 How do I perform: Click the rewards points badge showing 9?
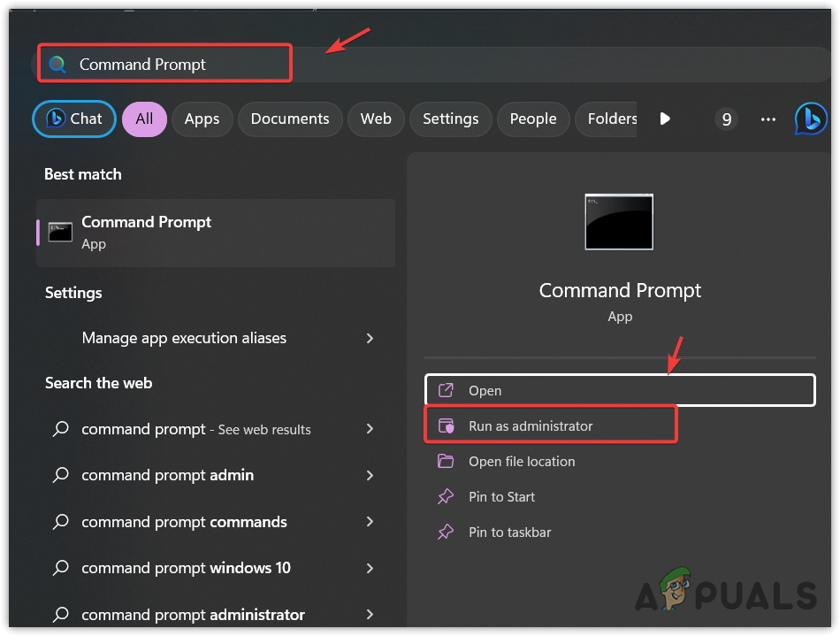coord(726,119)
